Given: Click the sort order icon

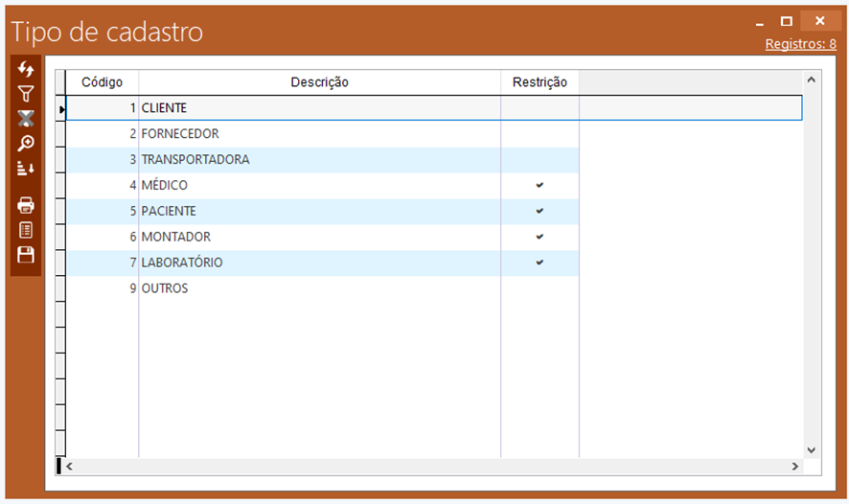Looking at the screenshot, I should [26, 168].
